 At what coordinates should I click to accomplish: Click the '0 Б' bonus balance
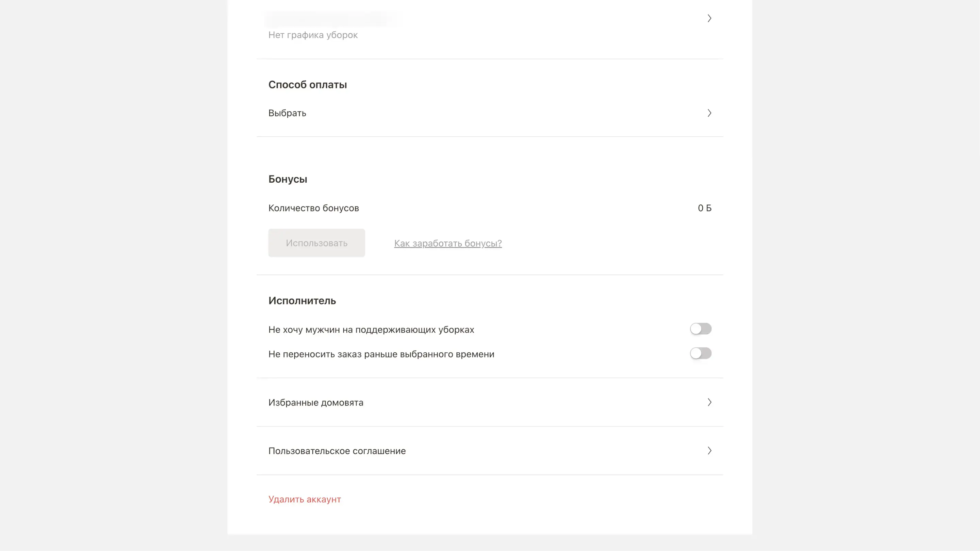[704, 208]
